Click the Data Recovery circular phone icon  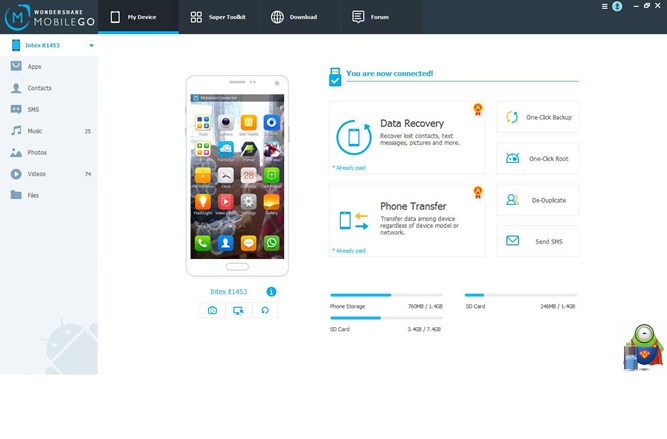pos(354,137)
